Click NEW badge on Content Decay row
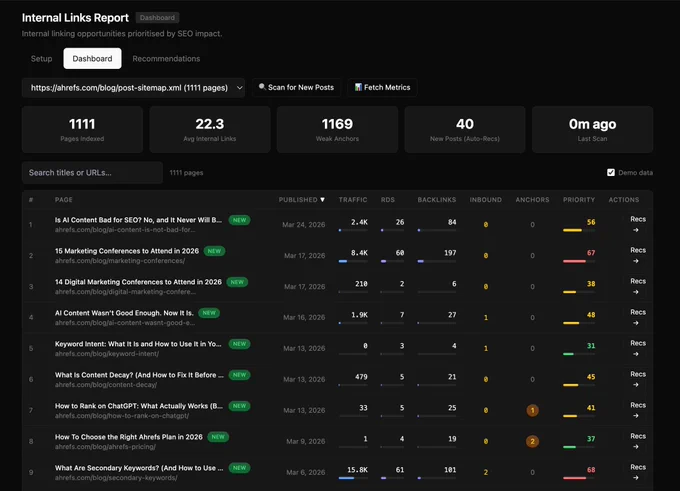 (239, 375)
